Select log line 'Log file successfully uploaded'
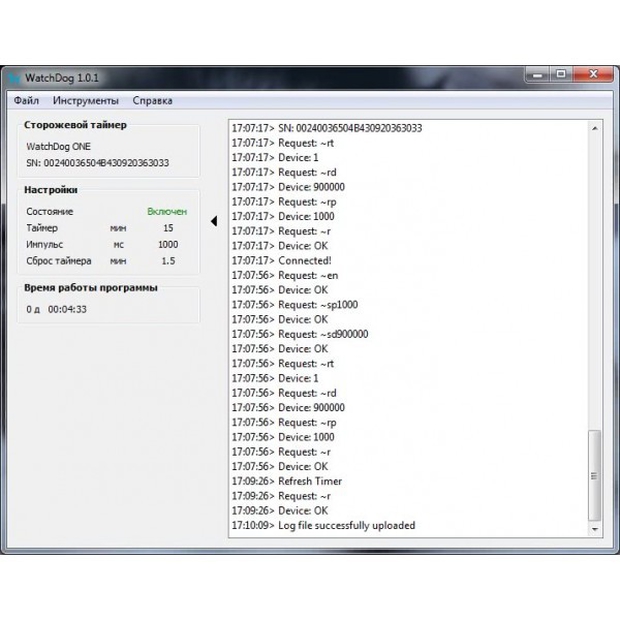The height and width of the screenshot is (620, 620). point(323,525)
